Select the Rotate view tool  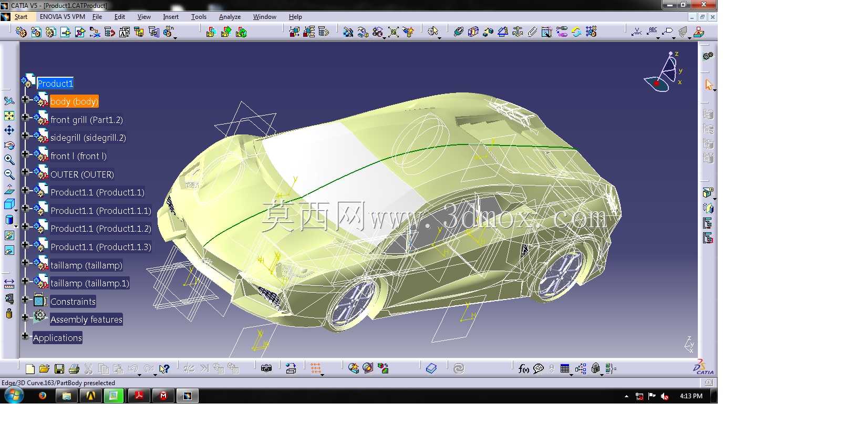9,145
